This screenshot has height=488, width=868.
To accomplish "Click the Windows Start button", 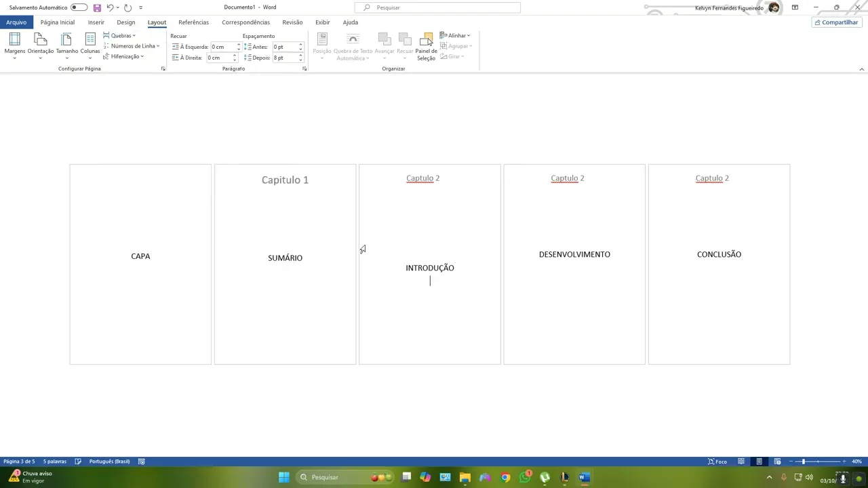I will coord(284,477).
